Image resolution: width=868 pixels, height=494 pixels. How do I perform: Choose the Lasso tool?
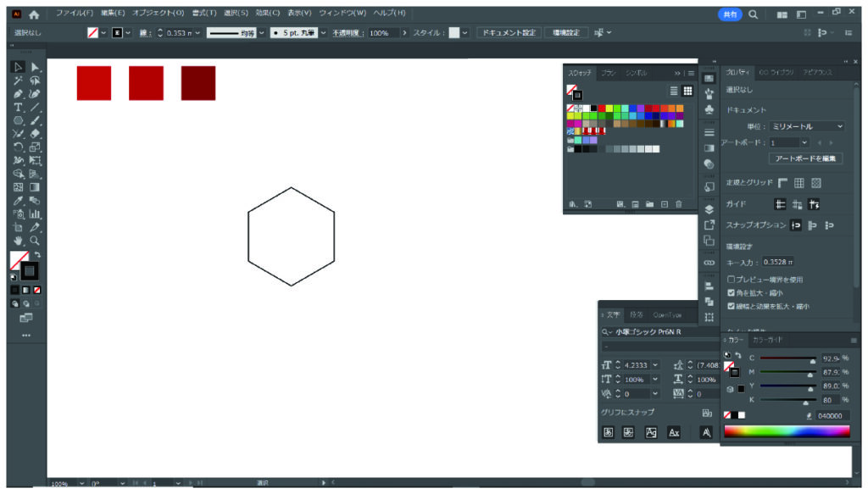click(35, 80)
